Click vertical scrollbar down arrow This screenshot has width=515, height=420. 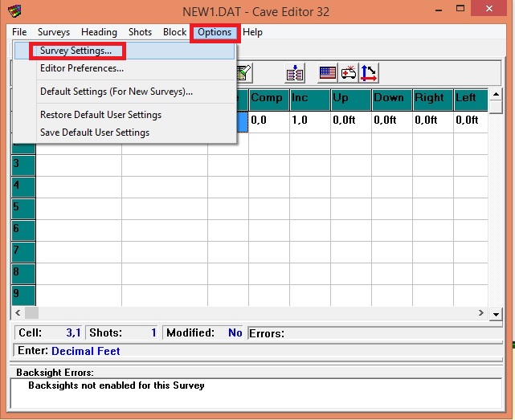[x=496, y=315]
